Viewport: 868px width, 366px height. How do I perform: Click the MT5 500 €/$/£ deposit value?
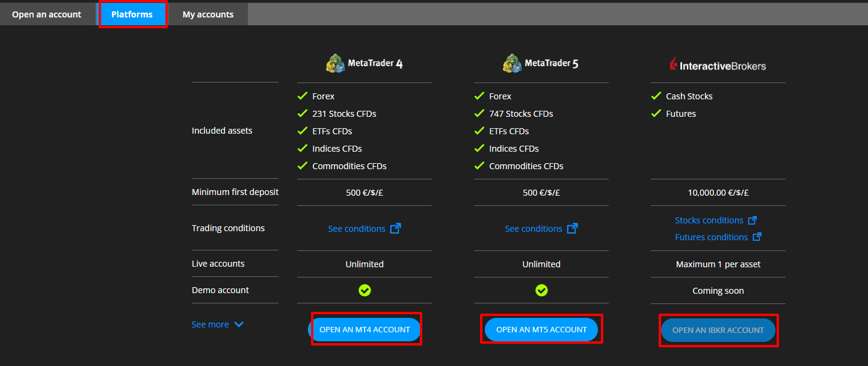coord(541,193)
